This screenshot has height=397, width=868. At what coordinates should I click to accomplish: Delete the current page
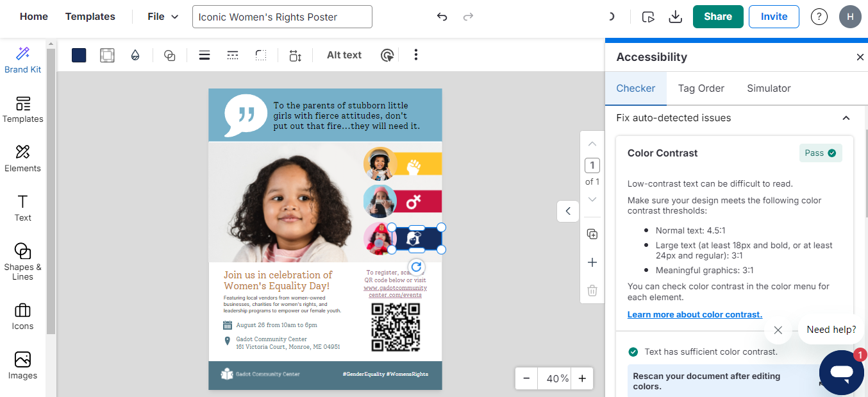(592, 291)
